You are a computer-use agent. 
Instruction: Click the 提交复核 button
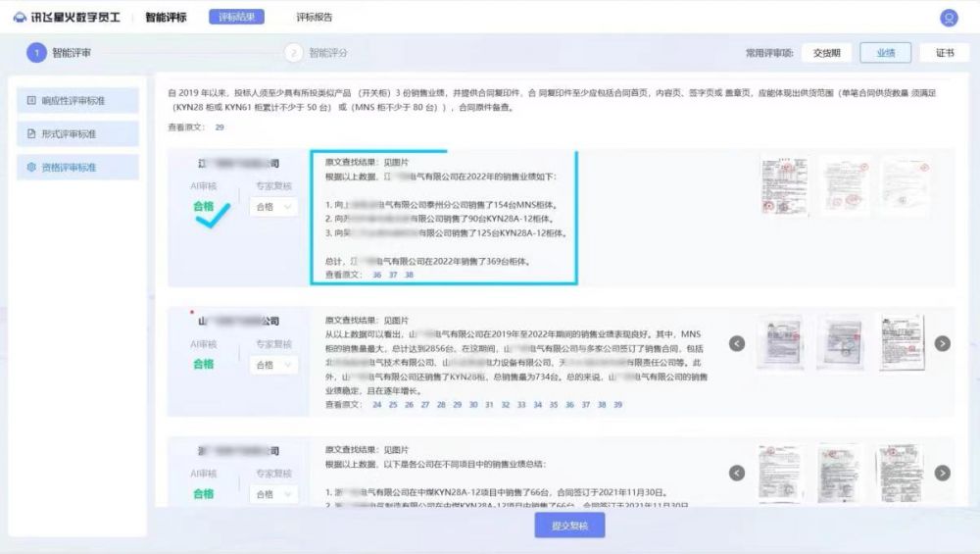(569, 526)
